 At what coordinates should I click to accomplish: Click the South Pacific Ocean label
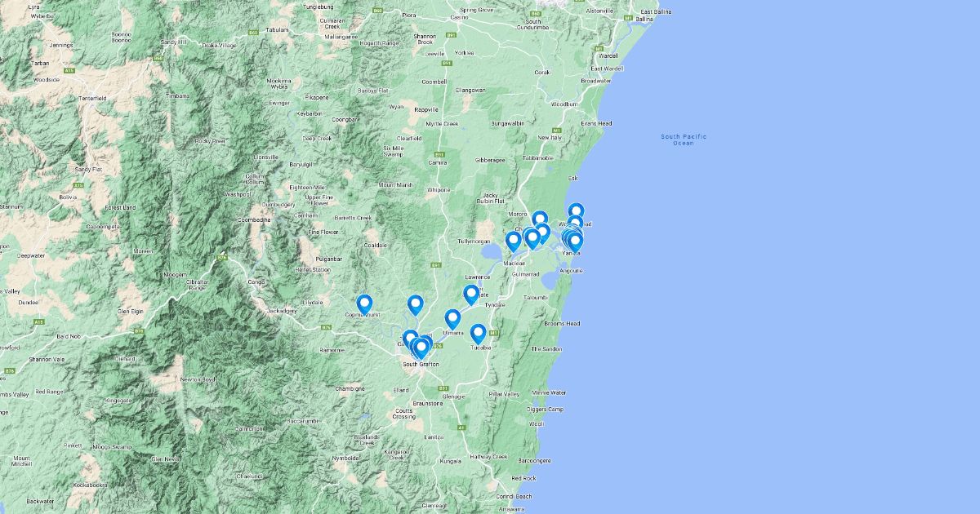coord(684,140)
